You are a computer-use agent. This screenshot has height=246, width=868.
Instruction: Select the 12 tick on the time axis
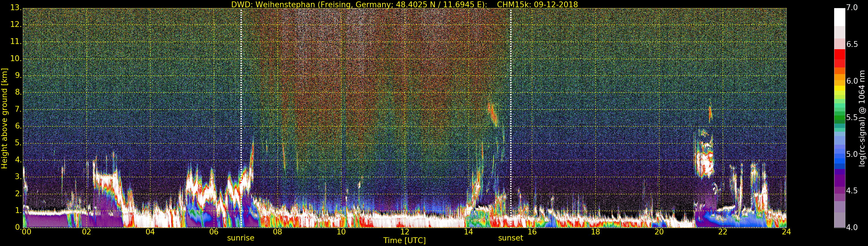coord(405,232)
